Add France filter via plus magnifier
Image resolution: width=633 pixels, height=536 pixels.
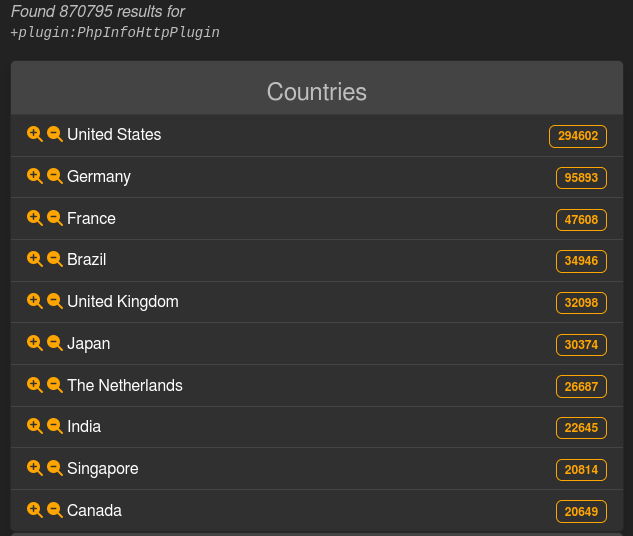click(x=35, y=218)
